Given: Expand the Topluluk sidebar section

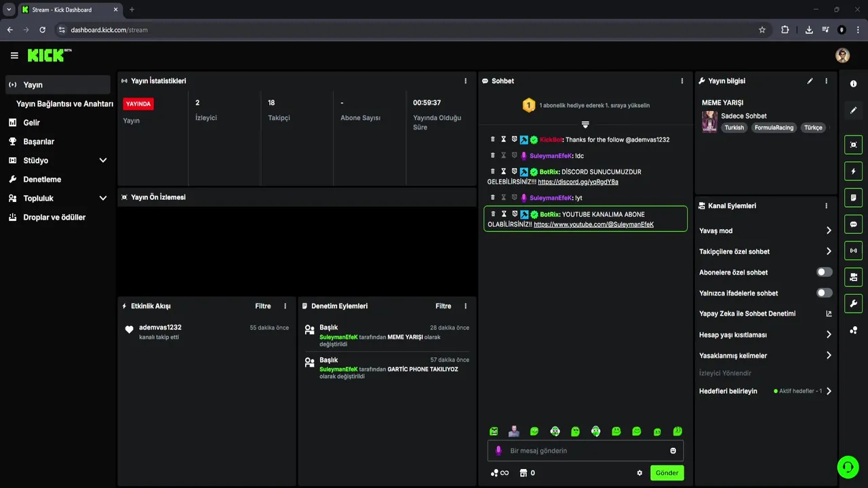Looking at the screenshot, I should tap(103, 199).
